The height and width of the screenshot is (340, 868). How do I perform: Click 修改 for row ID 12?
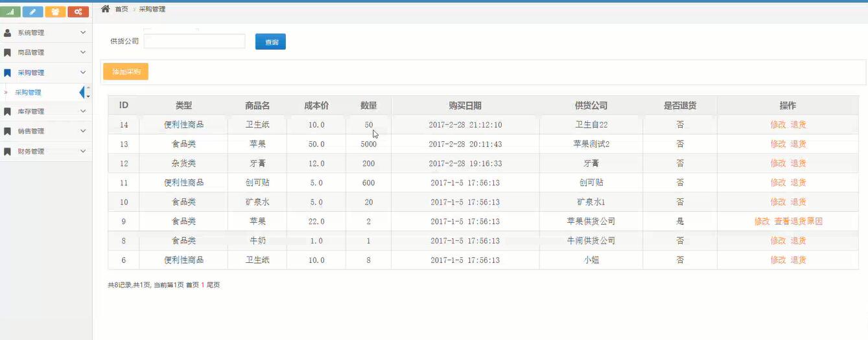point(778,163)
